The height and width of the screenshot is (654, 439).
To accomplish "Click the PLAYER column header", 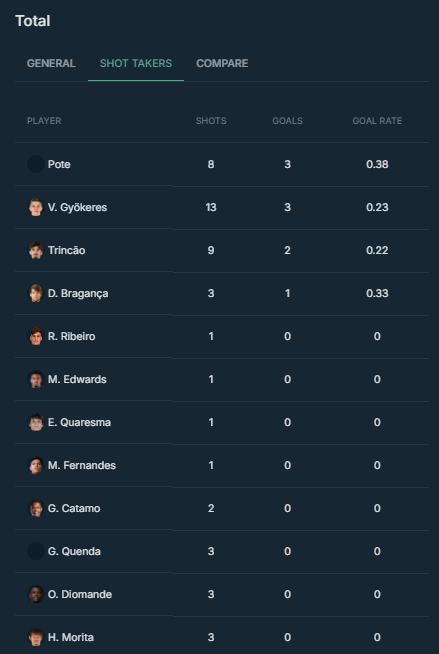I will click(44, 121).
